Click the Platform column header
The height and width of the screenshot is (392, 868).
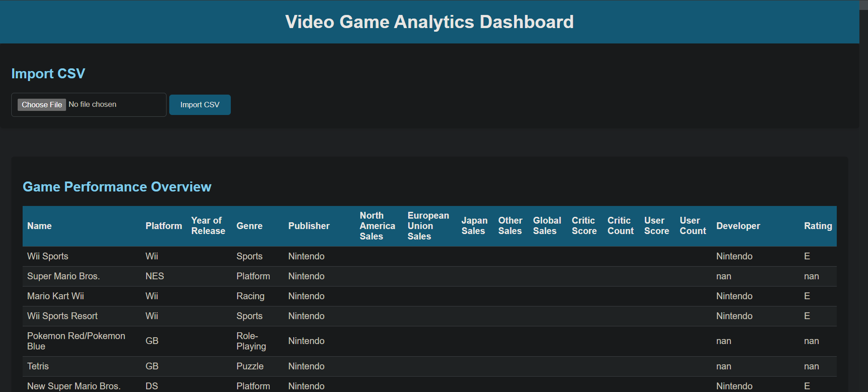coord(164,226)
